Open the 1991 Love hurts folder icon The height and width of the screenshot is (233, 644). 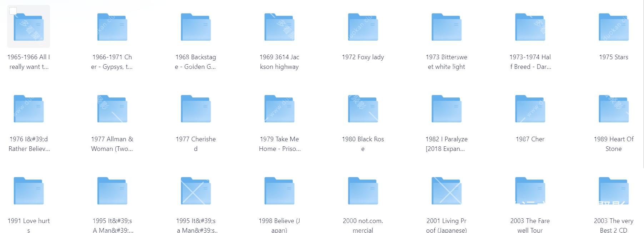click(29, 191)
